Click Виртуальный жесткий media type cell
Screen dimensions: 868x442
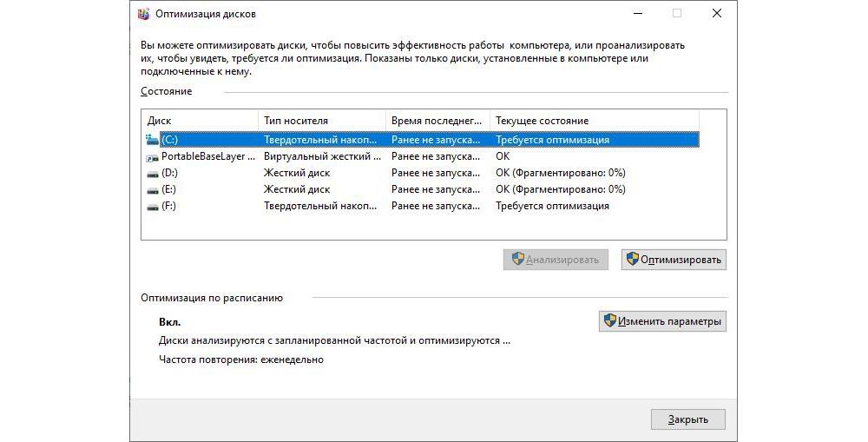322,156
